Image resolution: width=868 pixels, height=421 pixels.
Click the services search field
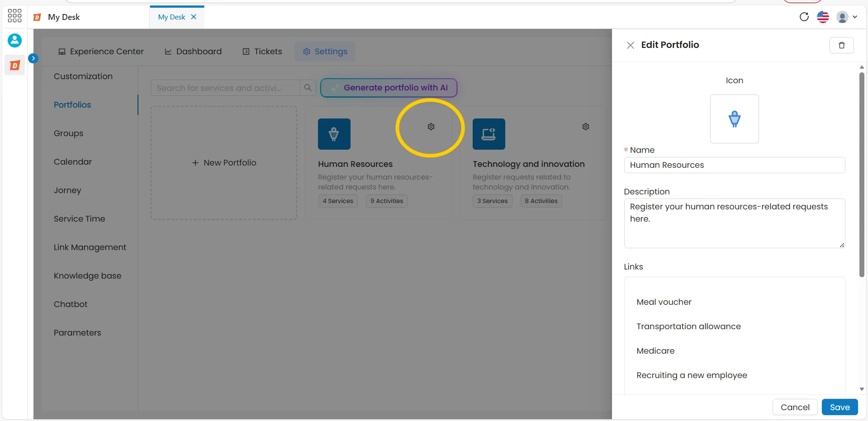tap(225, 88)
